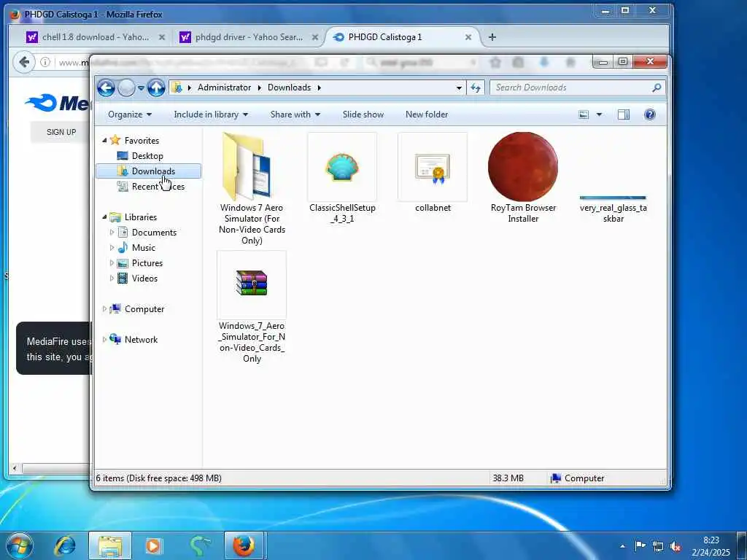747x560 pixels.
Task: Click the change view icon
Action: 584,114
